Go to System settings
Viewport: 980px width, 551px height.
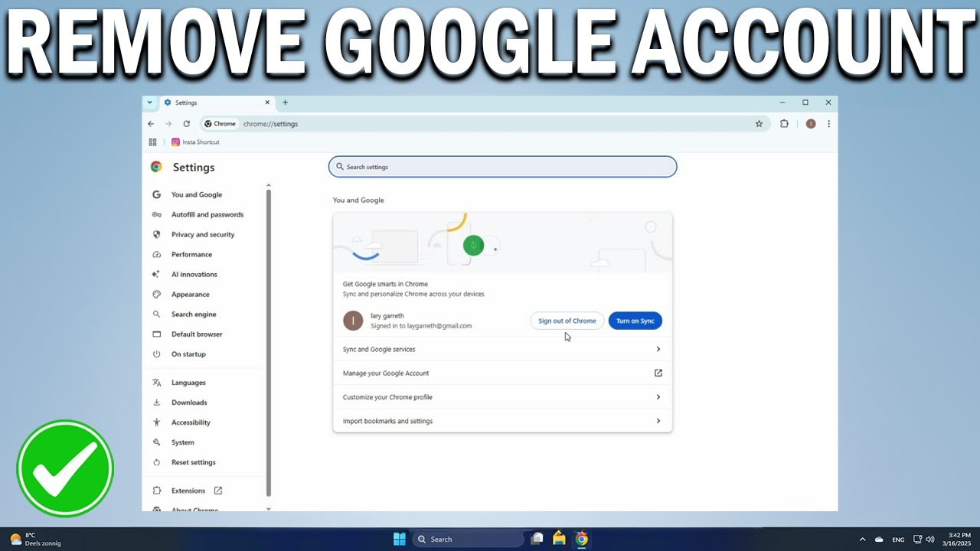(182, 442)
